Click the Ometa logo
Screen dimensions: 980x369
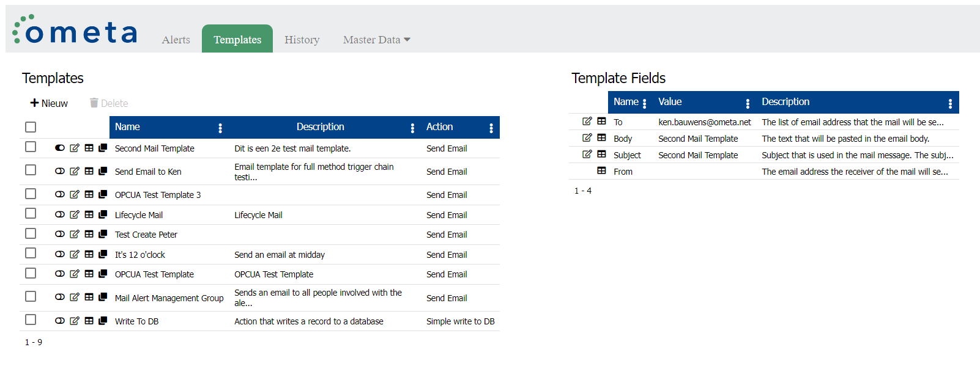75,31
